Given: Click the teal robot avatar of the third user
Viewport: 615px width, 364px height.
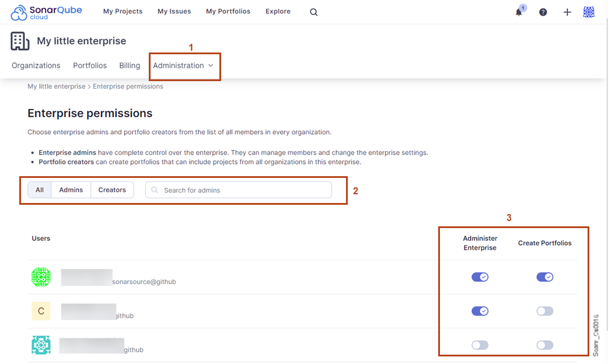Looking at the screenshot, I should [x=41, y=345].
